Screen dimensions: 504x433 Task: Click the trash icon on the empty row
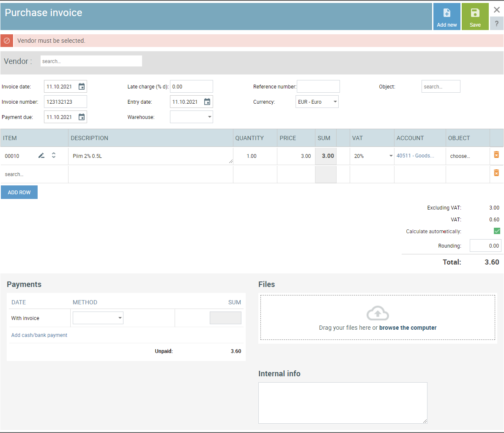[496, 173]
